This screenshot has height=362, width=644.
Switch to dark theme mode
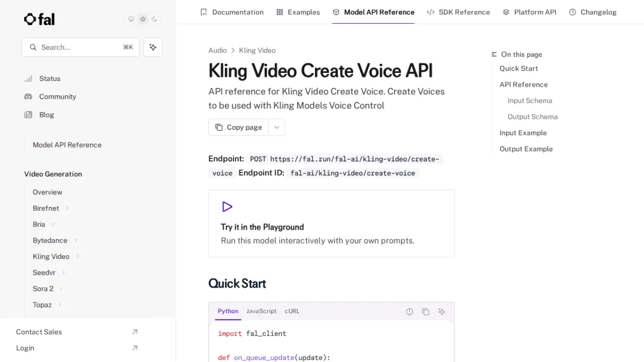[x=155, y=19]
